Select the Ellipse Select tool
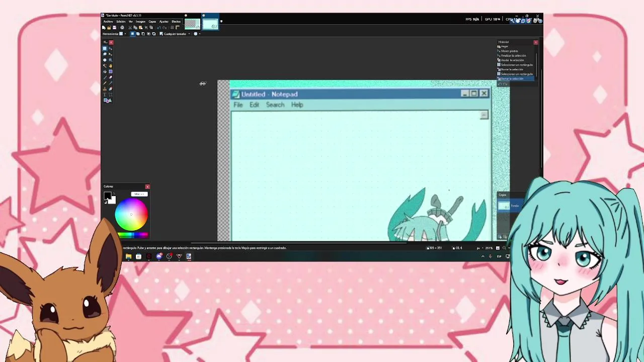The width and height of the screenshot is (644, 362). 105,60
